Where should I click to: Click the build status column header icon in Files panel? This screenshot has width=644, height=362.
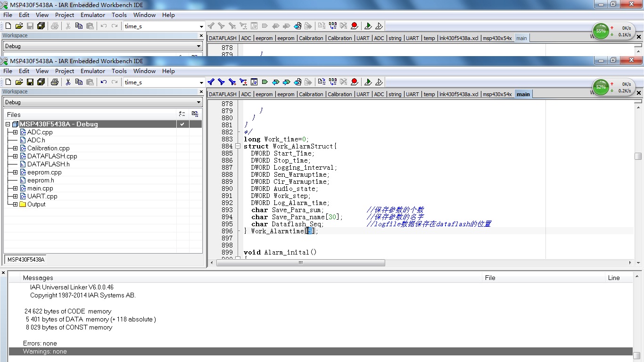pos(182,114)
